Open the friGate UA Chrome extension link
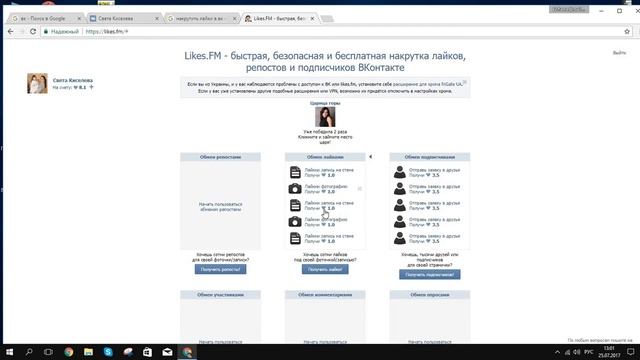This screenshot has height=360, width=640. pos(427,84)
